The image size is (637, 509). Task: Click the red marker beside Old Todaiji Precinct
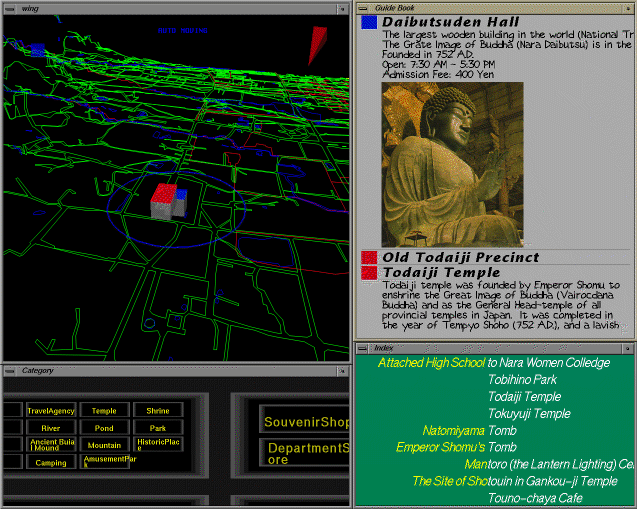point(369,258)
